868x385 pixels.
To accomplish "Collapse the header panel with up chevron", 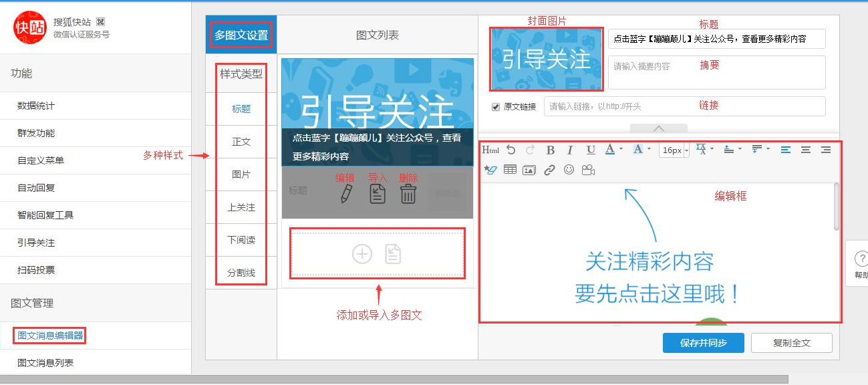I will pos(659,128).
